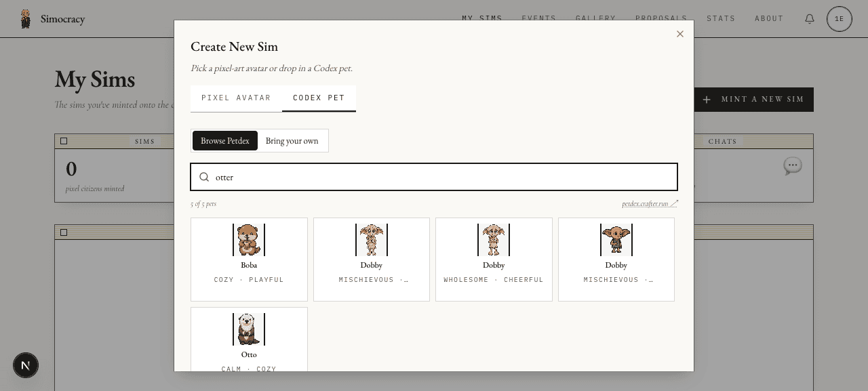Screen dimensions: 868x391
Task: Click the plus icon on Mint a New Sim
Action: click(x=707, y=100)
